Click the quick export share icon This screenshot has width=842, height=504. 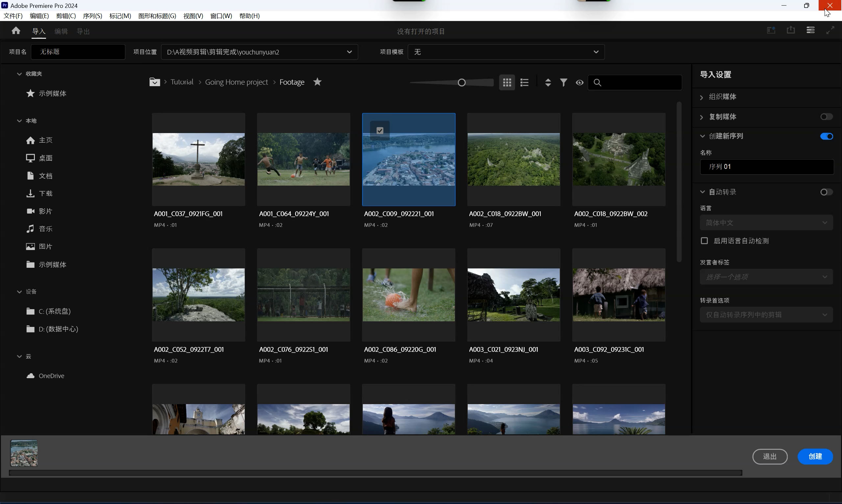(791, 30)
